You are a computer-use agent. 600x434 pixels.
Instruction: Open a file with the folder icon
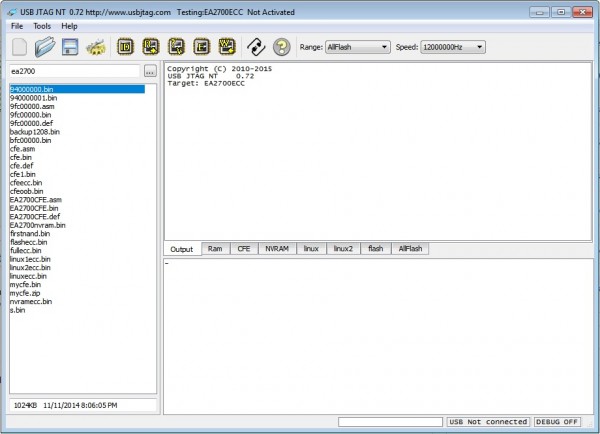tap(45, 47)
